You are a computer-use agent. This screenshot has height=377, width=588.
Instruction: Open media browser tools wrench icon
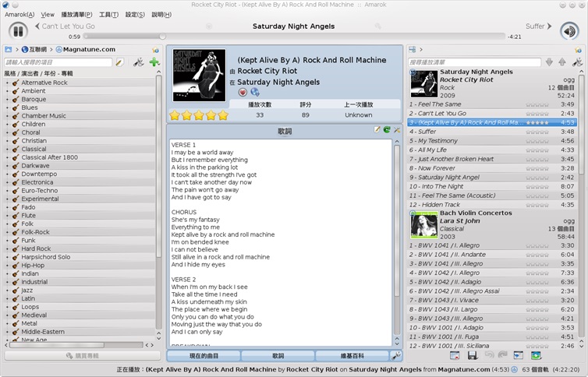point(139,62)
